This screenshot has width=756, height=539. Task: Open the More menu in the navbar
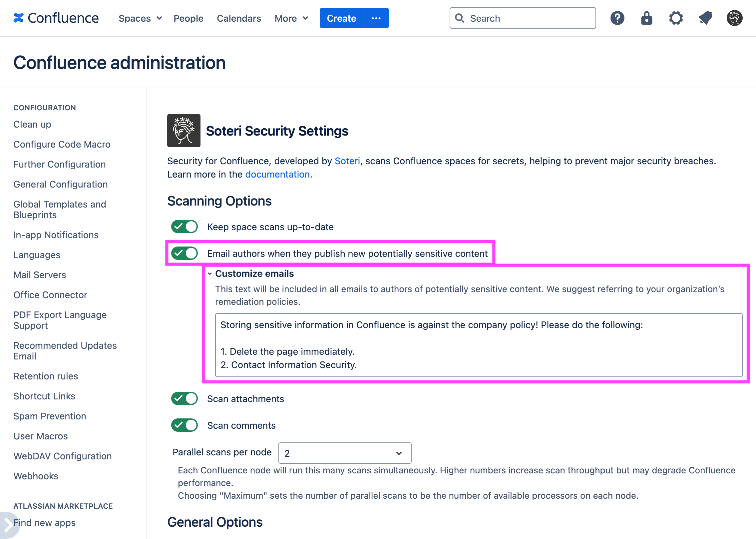coord(290,18)
